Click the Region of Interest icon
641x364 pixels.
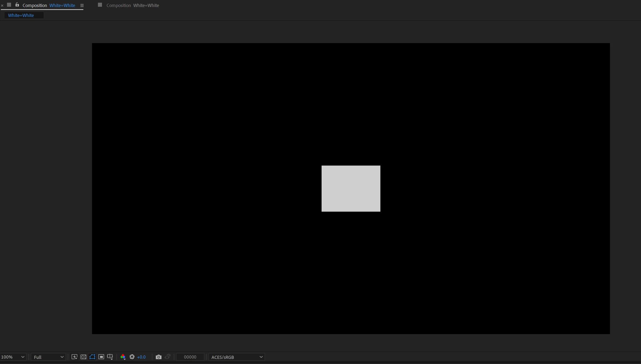tap(101, 357)
